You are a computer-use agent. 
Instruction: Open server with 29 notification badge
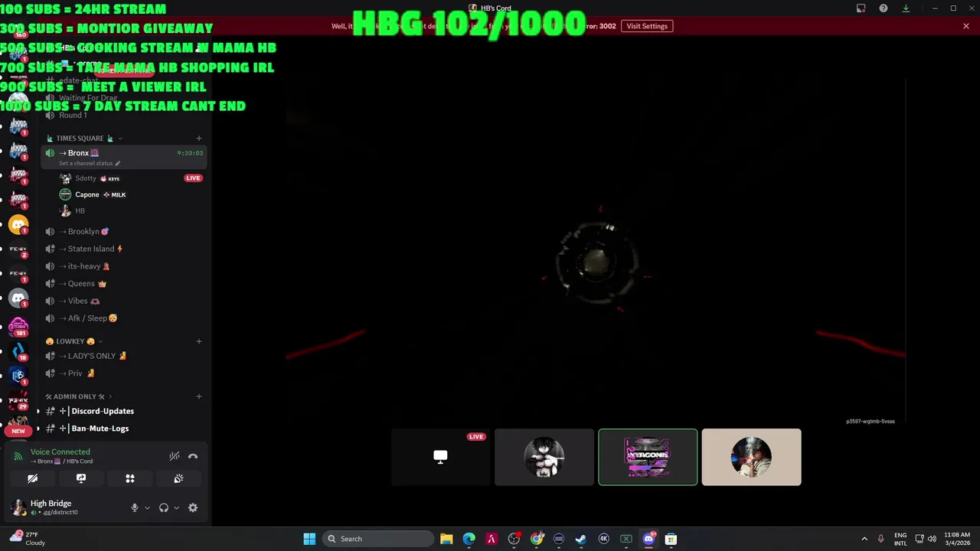(x=18, y=400)
